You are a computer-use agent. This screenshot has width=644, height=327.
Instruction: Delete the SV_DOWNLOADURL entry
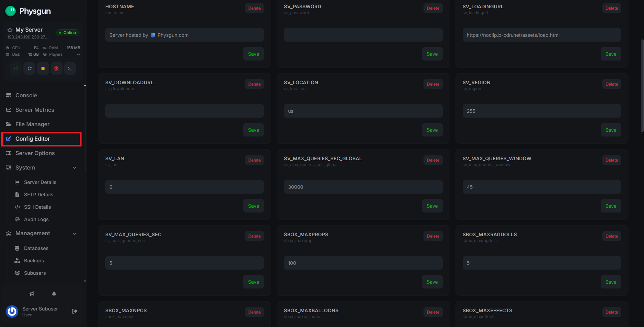pyautogui.click(x=254, y=84)
